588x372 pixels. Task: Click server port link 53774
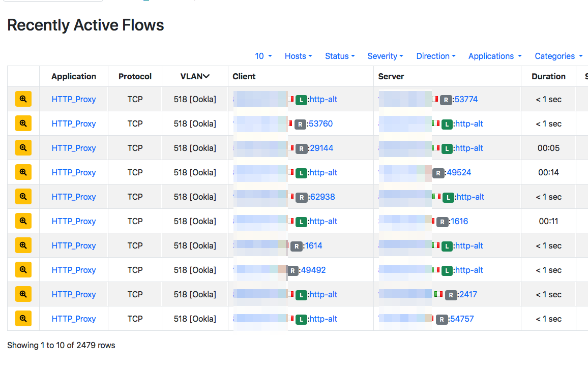pos(466,99)
